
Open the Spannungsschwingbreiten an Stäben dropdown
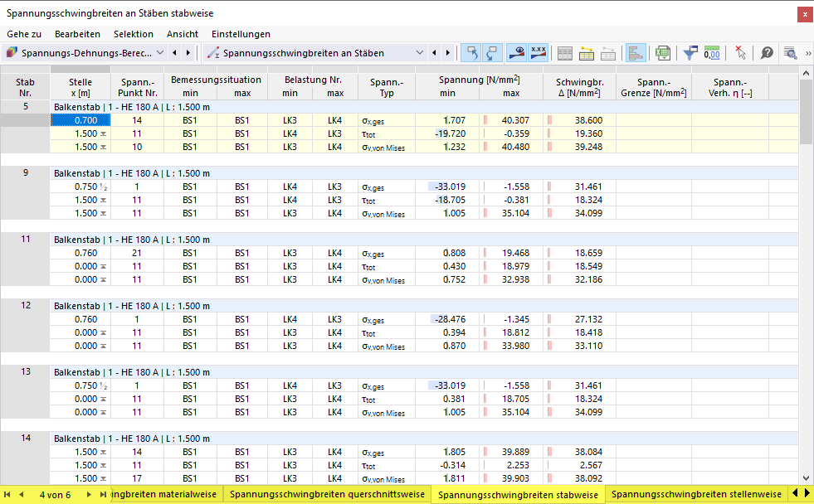pos(314,53)
